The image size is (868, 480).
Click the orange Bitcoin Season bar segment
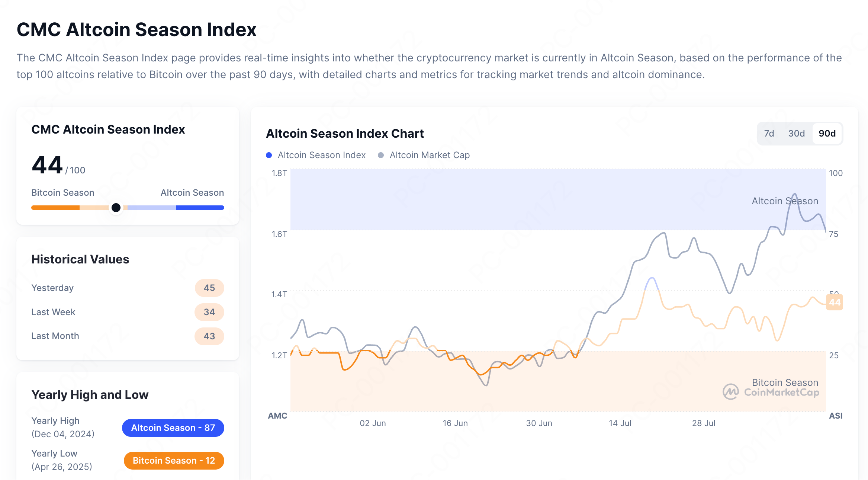click(55, 208)
